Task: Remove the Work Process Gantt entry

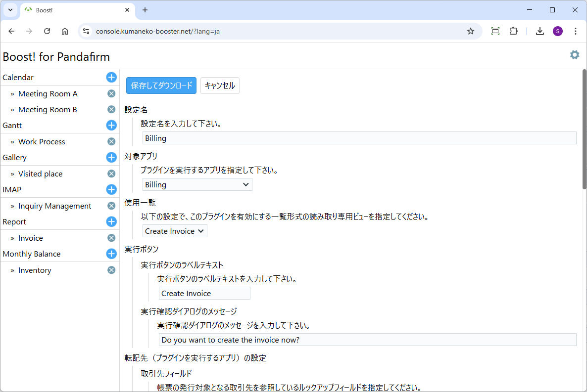Action: (111, 141)
